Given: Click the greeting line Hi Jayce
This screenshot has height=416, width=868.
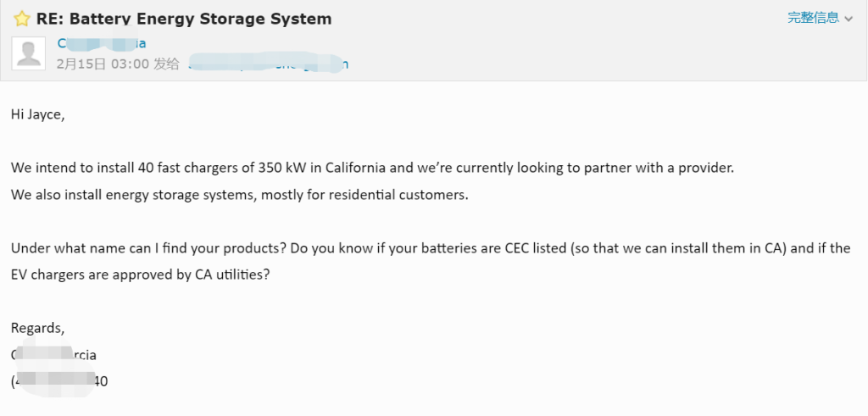Looking at the screenshot, I should click(x=37, y=115).
